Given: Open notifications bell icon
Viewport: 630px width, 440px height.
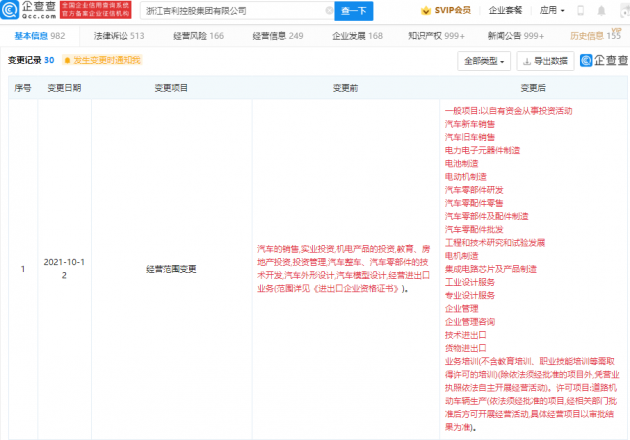Looking at the screenshot, I should click(601, 10).
